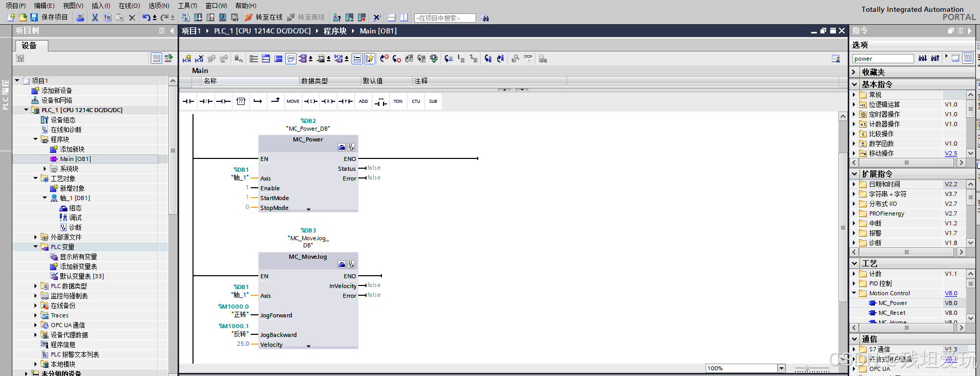This screenshot has width=980, height=376.
Task: Click the editor vertical scrollbar up arrow
Action: click(843, 116)
